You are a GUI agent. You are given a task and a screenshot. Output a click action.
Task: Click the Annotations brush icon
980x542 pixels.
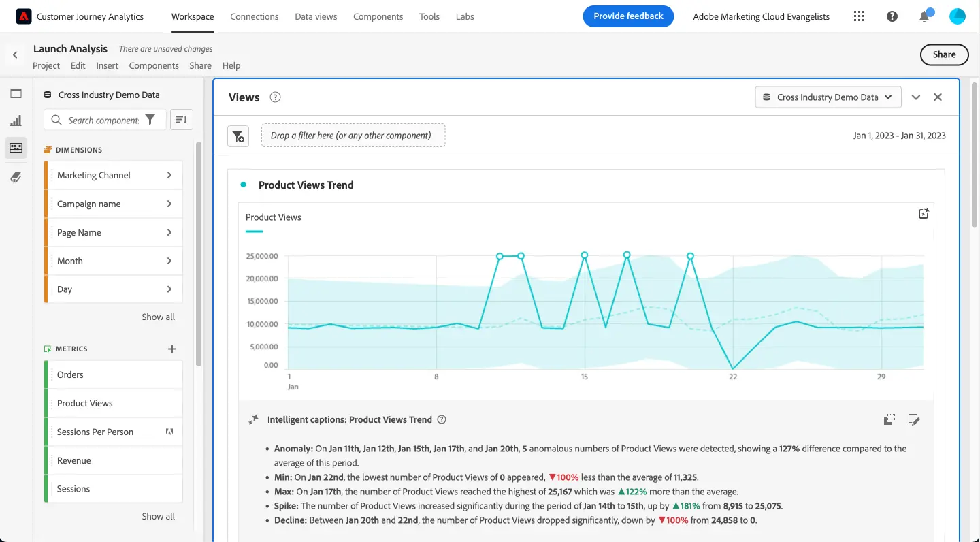16,177
